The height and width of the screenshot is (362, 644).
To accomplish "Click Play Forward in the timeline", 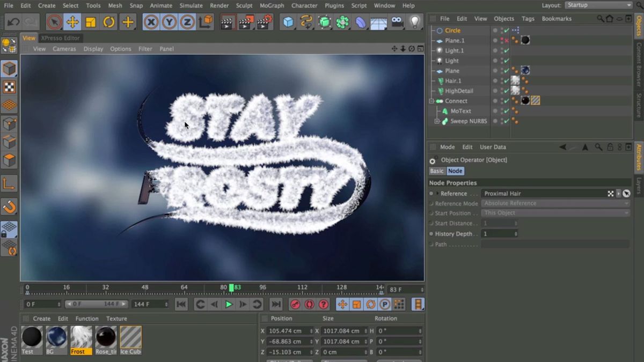I will pyautogui.click(x=229, y=305).
